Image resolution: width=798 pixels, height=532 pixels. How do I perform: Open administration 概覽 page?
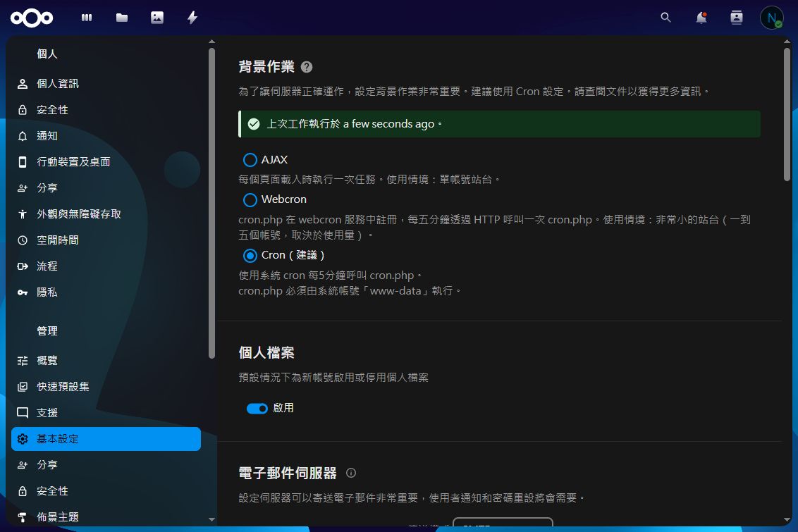tap(106, 361)
